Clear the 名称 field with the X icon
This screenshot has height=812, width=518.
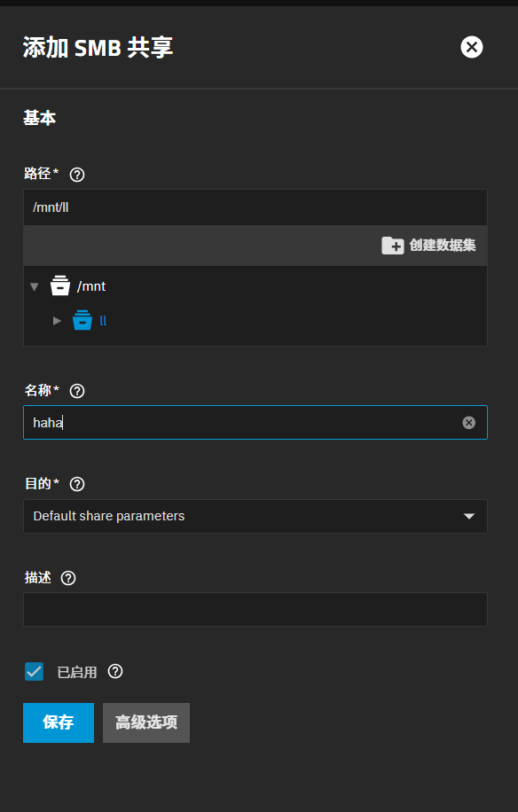pyautogui.click(x=469, y=423)
